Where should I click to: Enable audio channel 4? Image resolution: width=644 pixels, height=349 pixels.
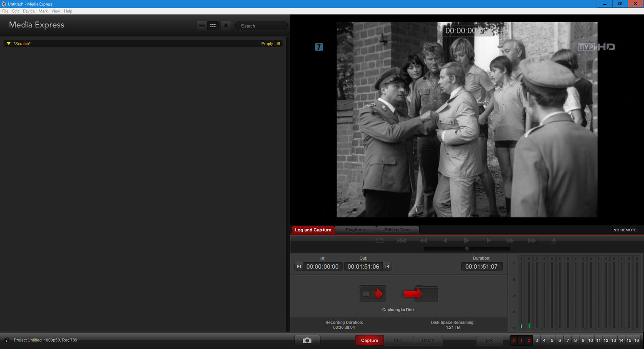(544, 340)
